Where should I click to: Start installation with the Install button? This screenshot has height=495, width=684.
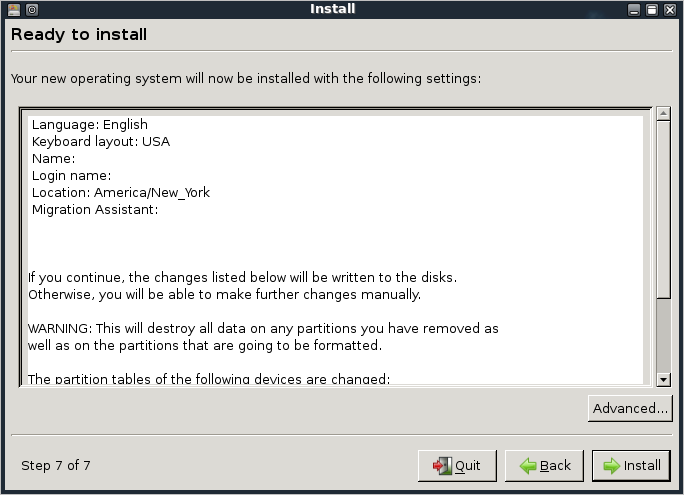pos(632,465)
